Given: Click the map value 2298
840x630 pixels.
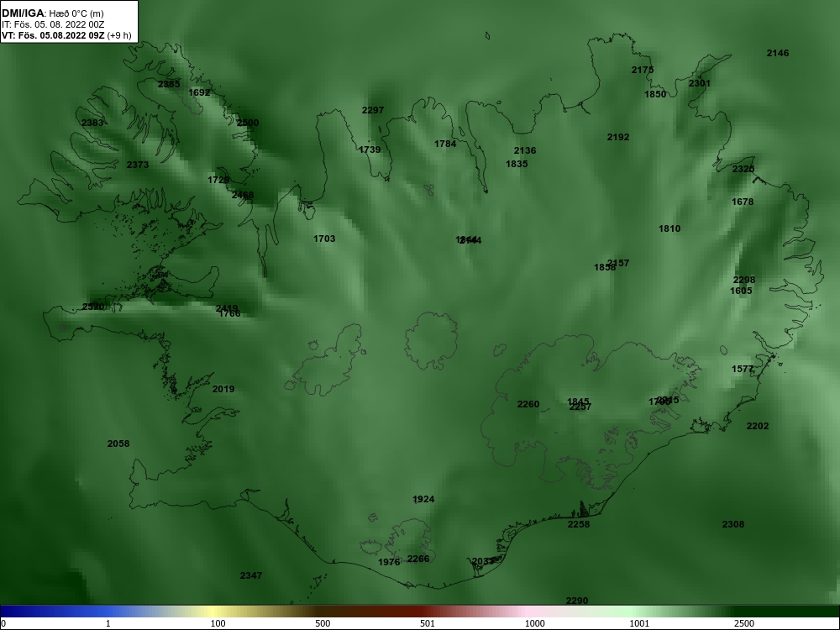Looking at the screenshot, I should click(744, 280).
